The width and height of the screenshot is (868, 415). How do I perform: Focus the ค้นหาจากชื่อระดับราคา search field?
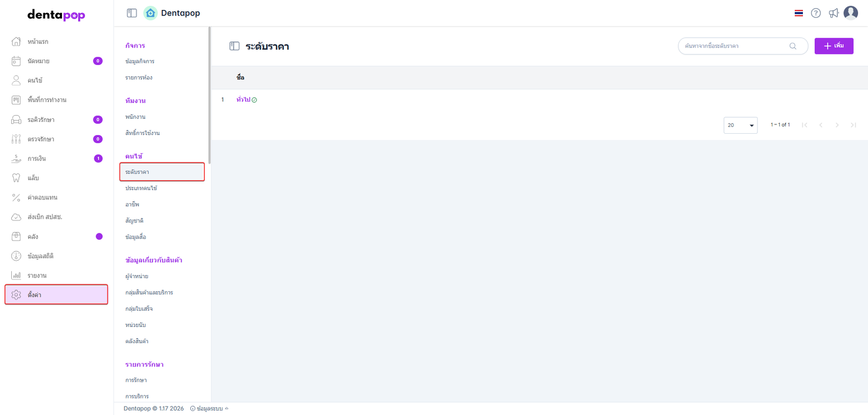743,46
